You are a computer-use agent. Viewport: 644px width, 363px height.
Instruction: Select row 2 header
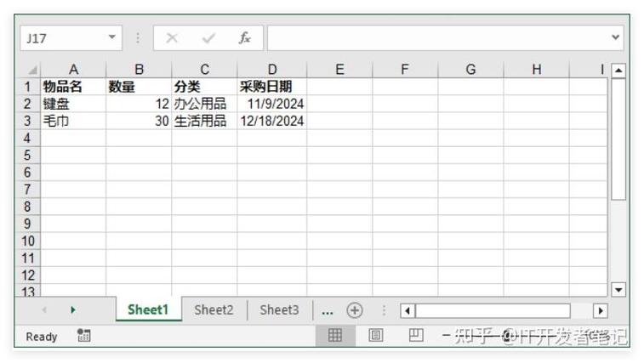click(x=27, y=104)
